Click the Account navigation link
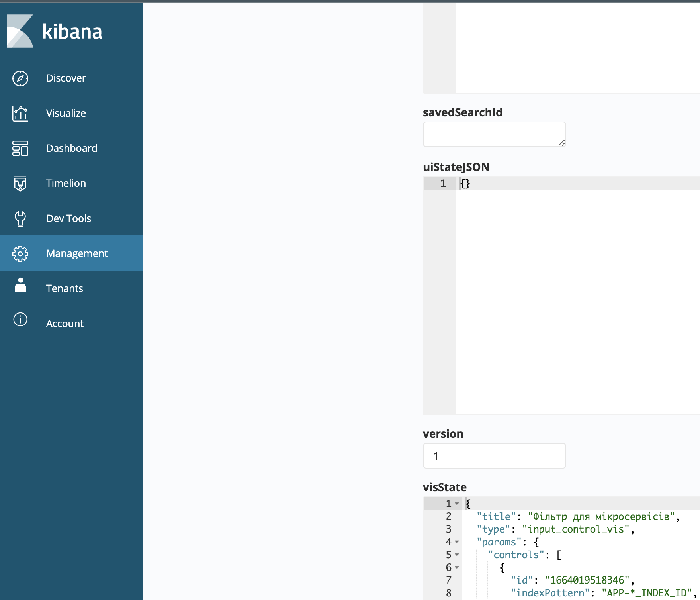 pyautogui.click(x=65, y=324)
